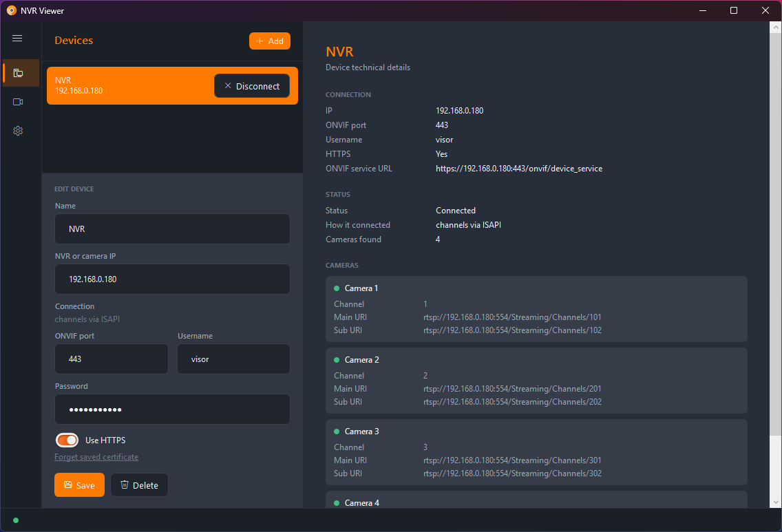
Task: Click Camera 1 green status dot
Action: click(337, 288)
